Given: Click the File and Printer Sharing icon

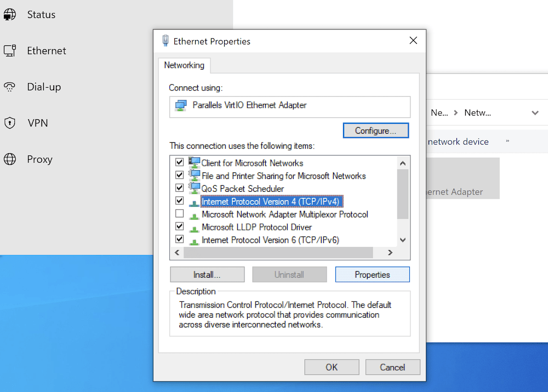Looking at the screenshot, I should [x=194, y=175].
